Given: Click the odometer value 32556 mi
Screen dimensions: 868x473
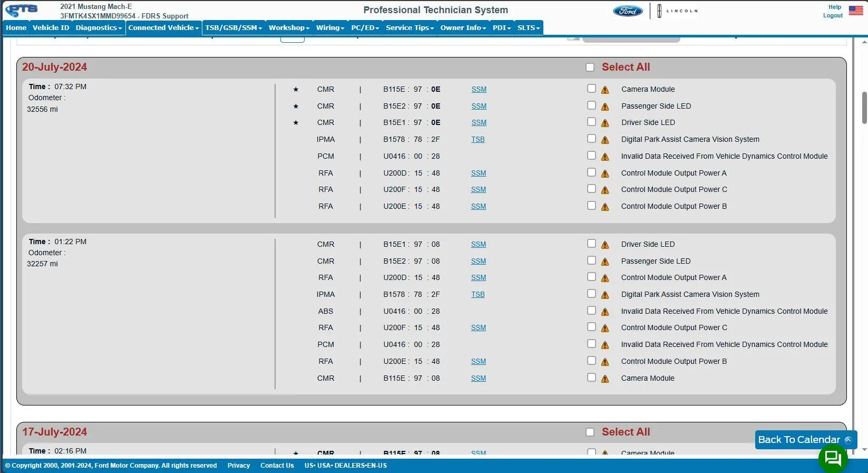Looking at the screenshot, I should coord(42,109).
